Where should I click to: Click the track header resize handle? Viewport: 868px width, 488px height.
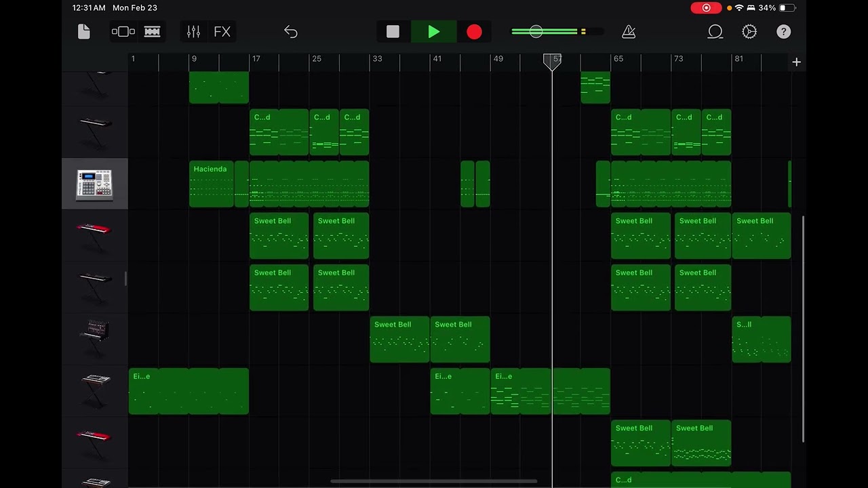pos(126,279)
